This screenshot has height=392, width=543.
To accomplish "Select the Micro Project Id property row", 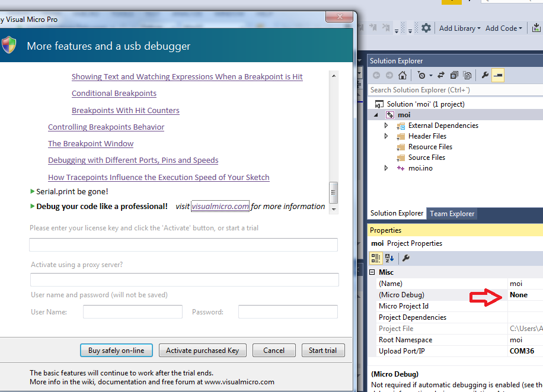I will pyautogui.click(x=460, y=306).
